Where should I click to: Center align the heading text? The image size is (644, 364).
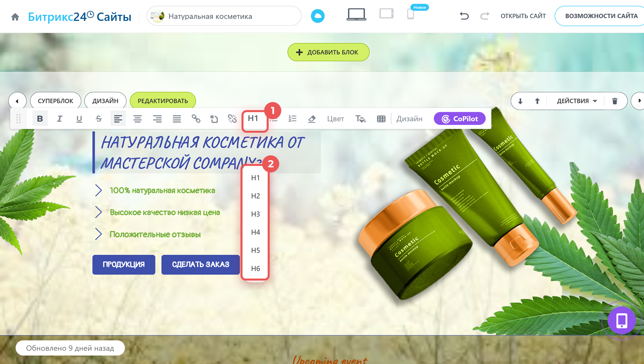[138, 119]
